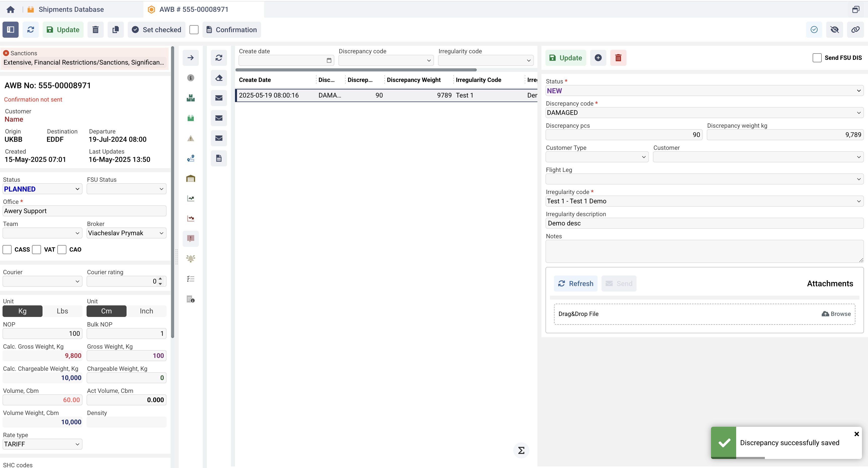Click the hidden eye-slash icon in the top right
The height and width of the screenshot is (468, 868).
pyautogui.click(x=835, y=30)
